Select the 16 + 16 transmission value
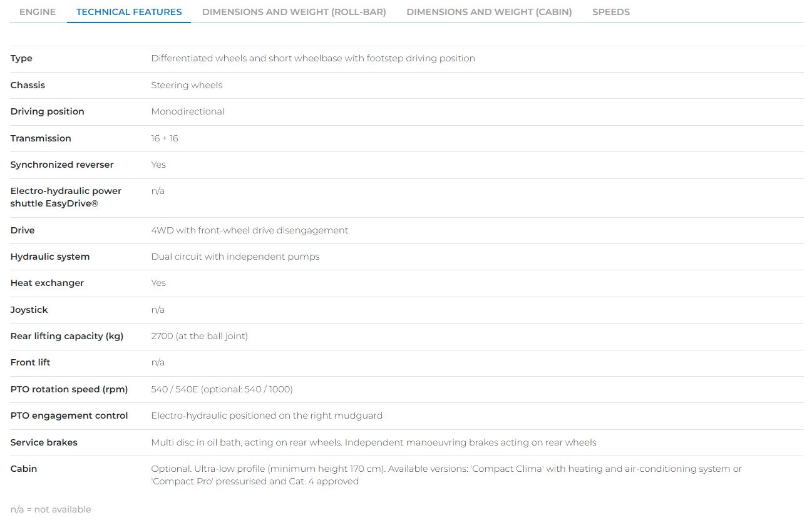 pos(165,138)
